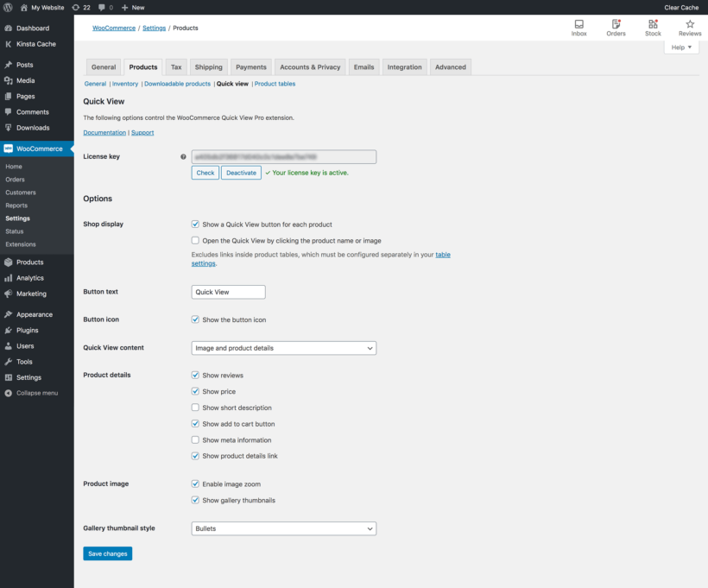The height and width of the screenshot is (588, 708).
Task: Enable Show short description checkbox
Action: (195, 408)
